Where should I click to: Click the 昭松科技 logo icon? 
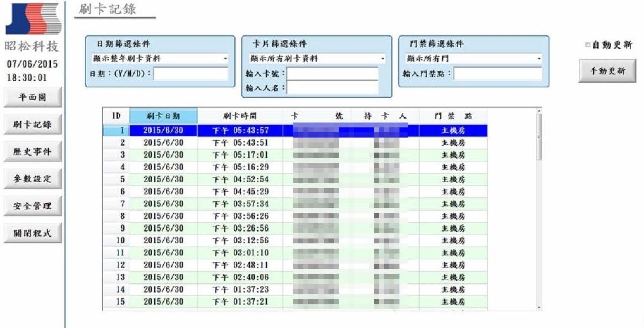pyautogui.click(x=33, y=19)
